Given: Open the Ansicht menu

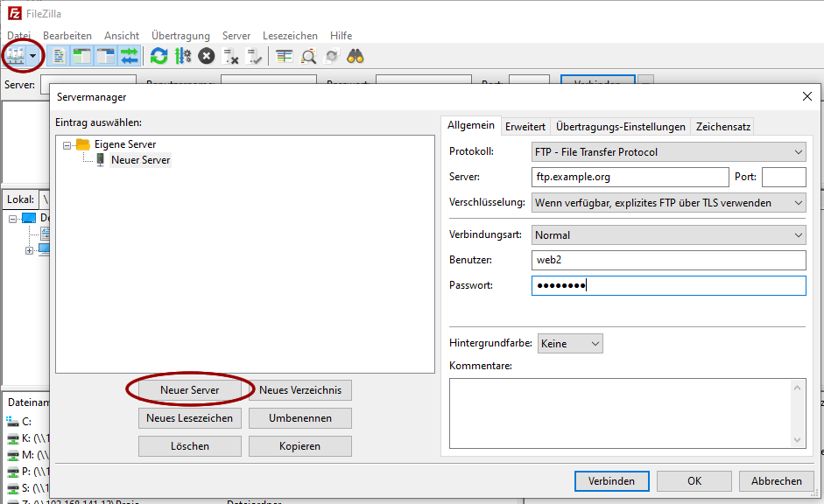Looking at the screenshot, I should (x=122, y=36).
